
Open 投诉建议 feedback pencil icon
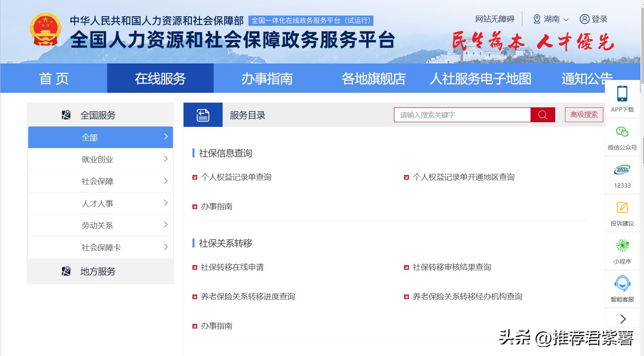(x=622, y=207)
